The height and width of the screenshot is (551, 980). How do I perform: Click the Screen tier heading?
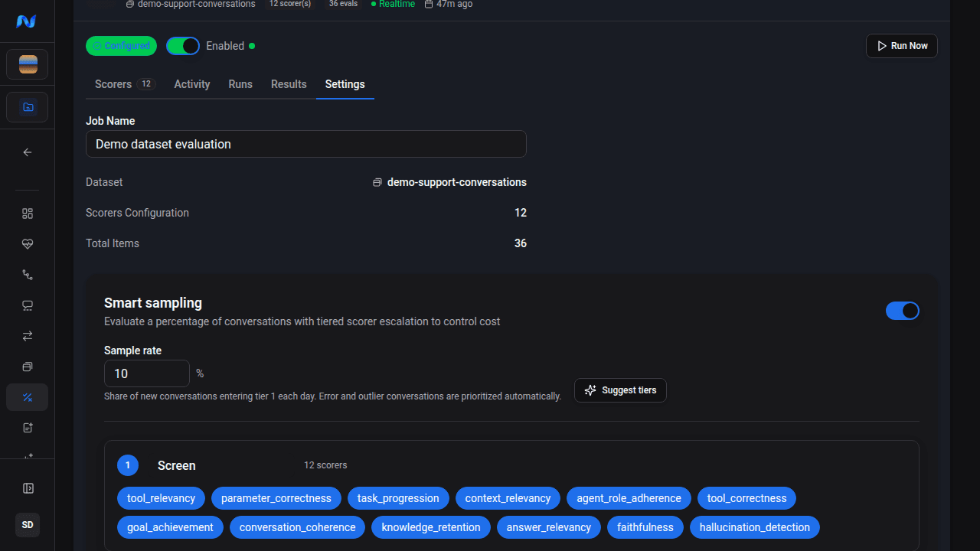click(x=177, y=465)
